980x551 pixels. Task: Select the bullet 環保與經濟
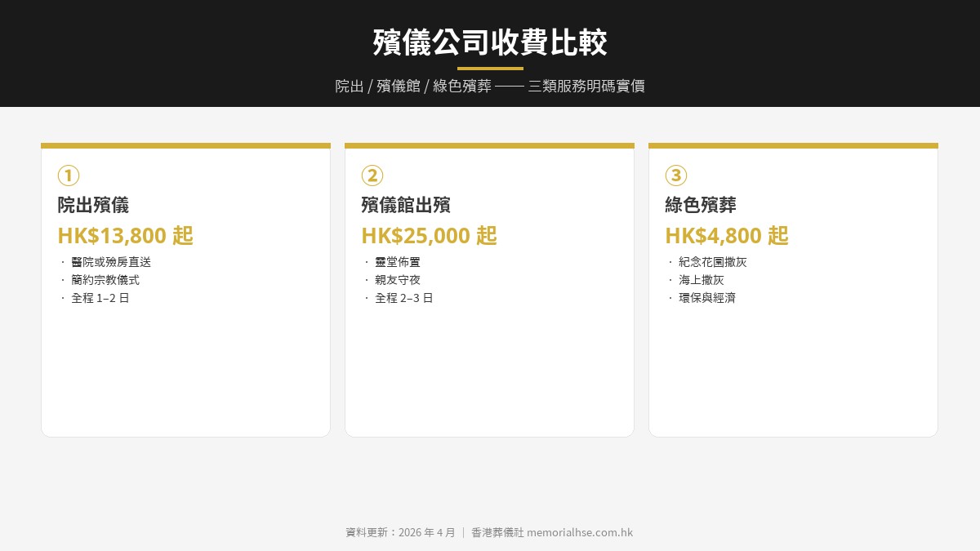(707, 298)
